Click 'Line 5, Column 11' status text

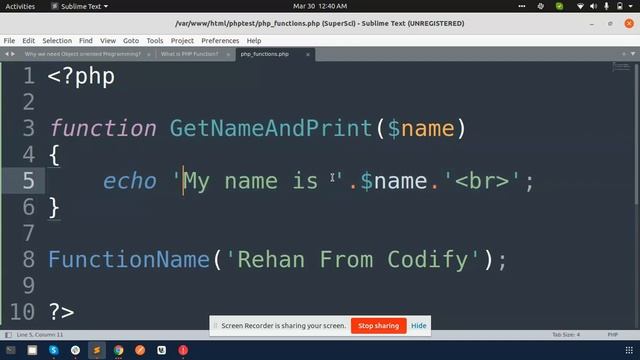pos(40,335)
